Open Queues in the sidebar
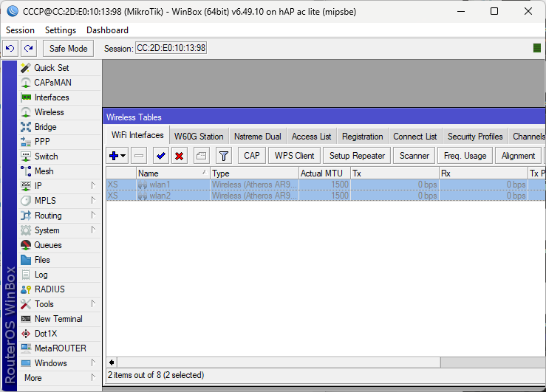This screenshot has width=546, height=392. pos(60,245)
